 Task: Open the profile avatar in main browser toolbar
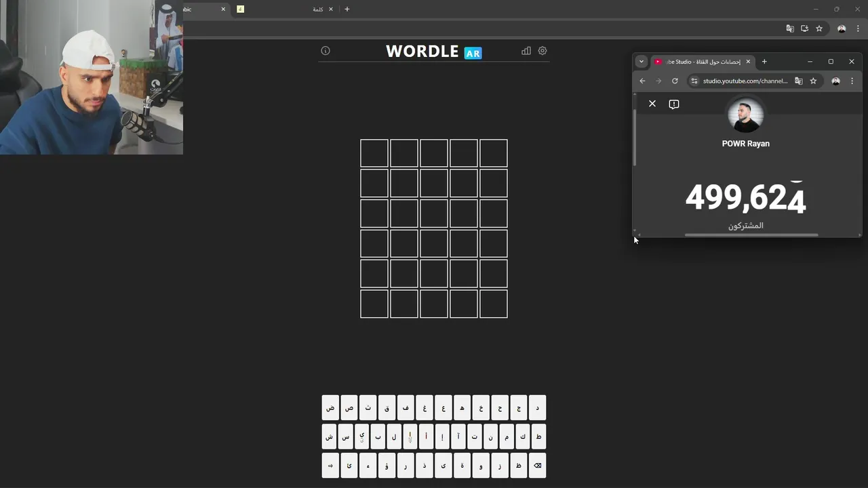pos(842,28)
